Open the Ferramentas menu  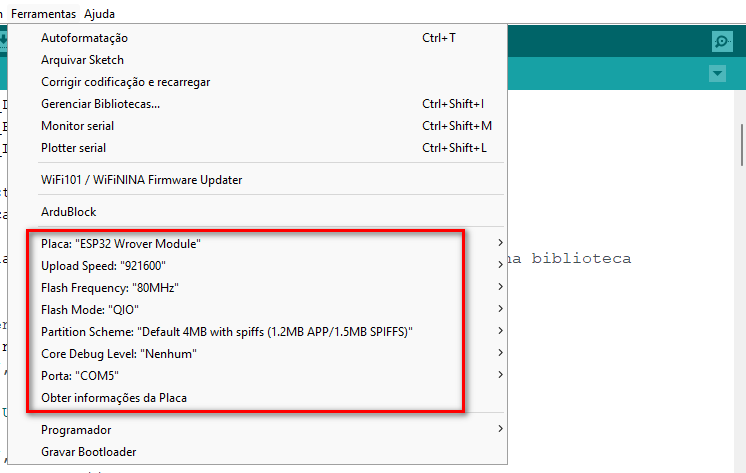(x=43, y=14)
